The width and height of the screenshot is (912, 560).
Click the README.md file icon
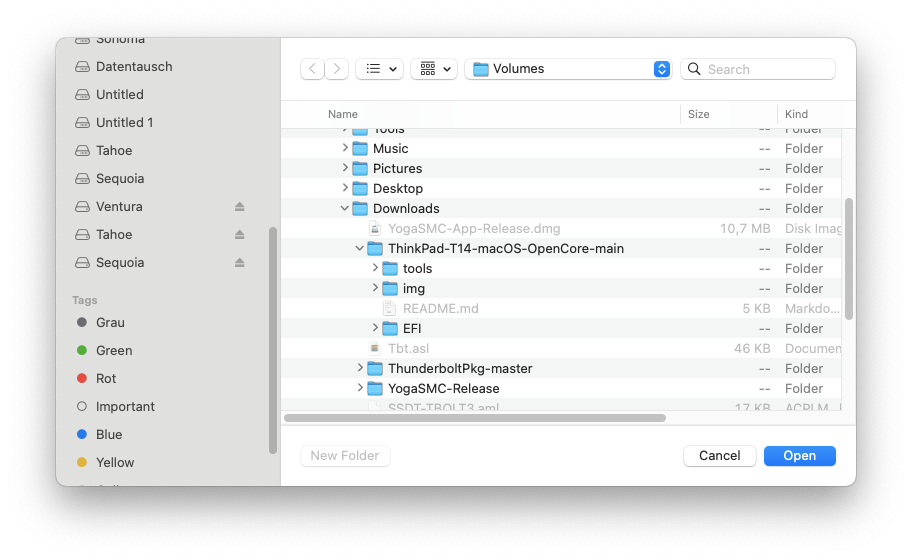390,308
